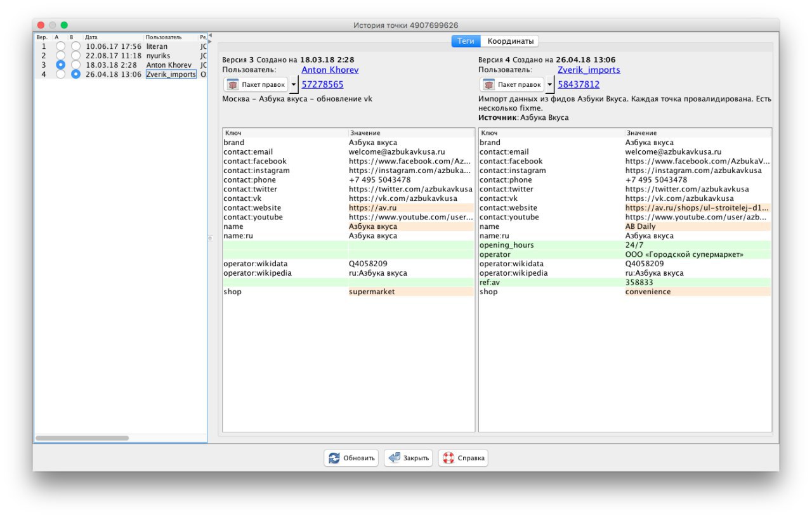Screen dimensions: 812x518
Task: Select 'https://instagram.com/azbukavkusa' value in version 4
Action: coord(698,171)
